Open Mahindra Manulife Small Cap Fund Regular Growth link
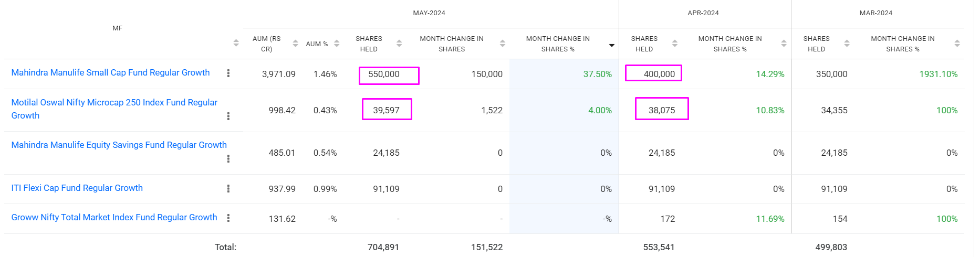The height and width of the screenshot is (257, 980). [x=110, y=72]
